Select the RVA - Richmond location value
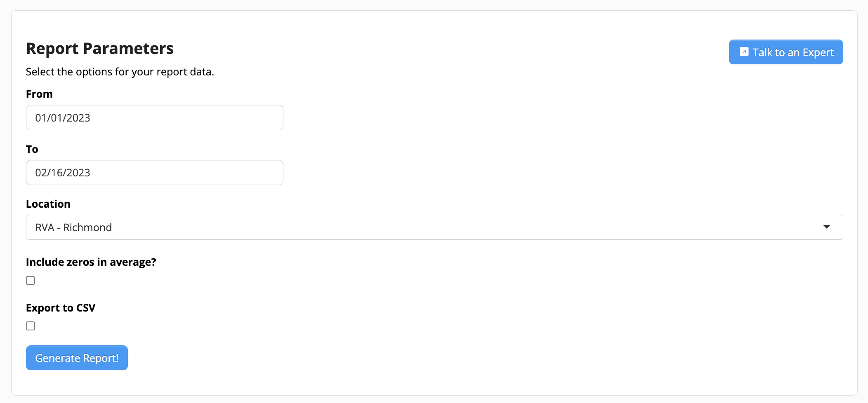 [x=73, y=227]
